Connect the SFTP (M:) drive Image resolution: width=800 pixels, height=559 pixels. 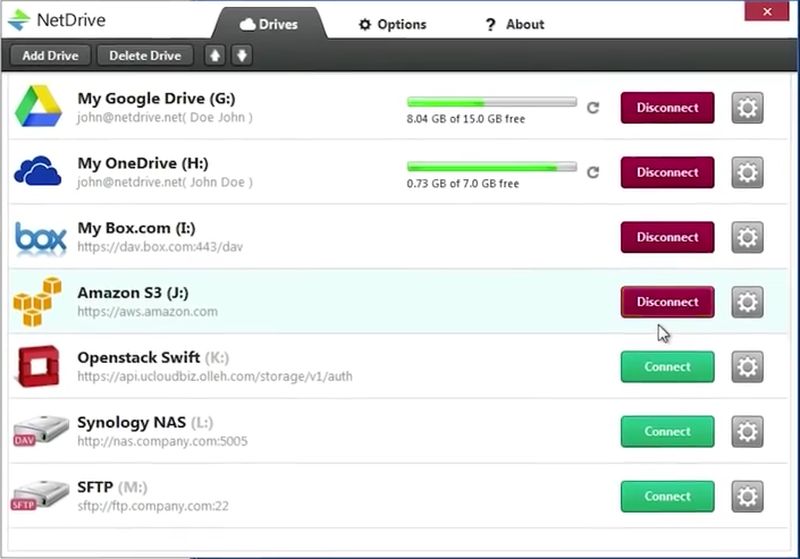pyautogui.click(x=667, y=496)
